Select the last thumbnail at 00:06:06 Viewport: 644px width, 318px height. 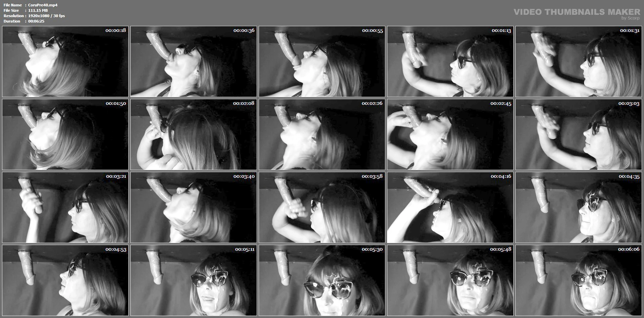[x=578, y=280]
